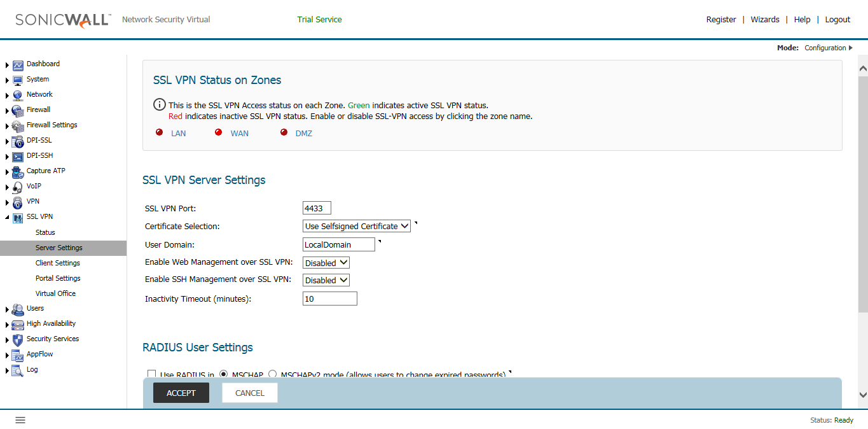Click the Log magnifier icon

[x=17, y=369]
